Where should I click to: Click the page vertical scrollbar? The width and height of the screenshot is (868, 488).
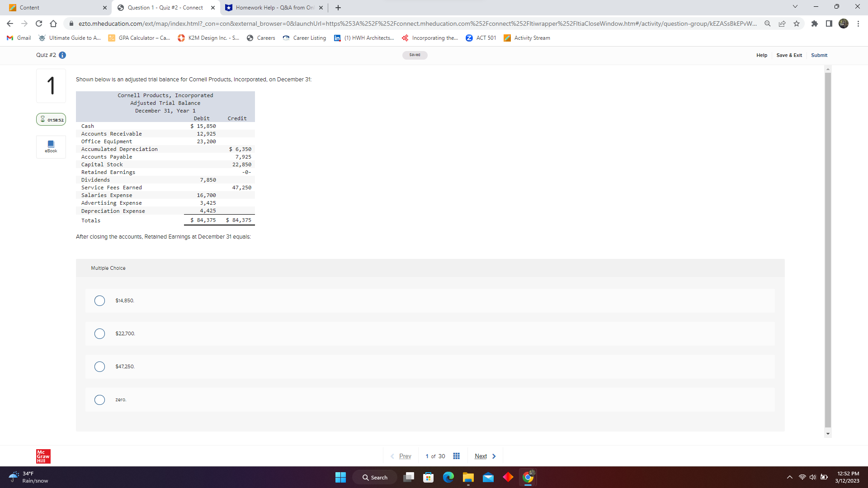click(828, 249)
